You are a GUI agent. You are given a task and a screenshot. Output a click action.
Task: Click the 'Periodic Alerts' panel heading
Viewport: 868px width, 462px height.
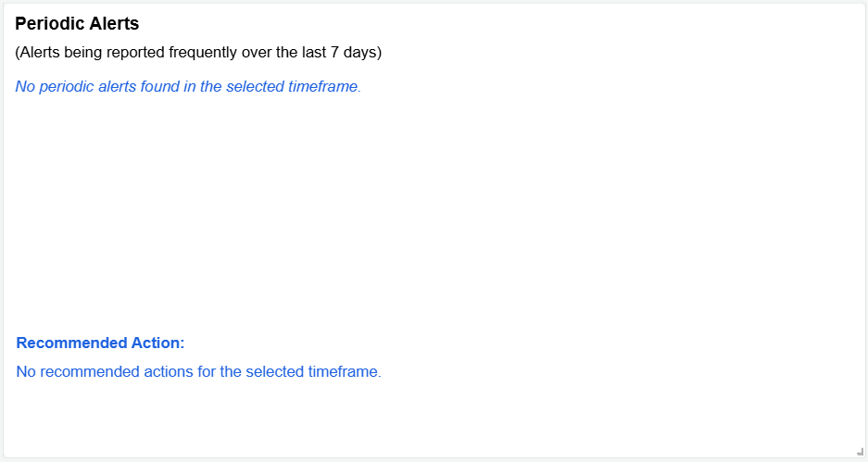click(x=77, y=24)
